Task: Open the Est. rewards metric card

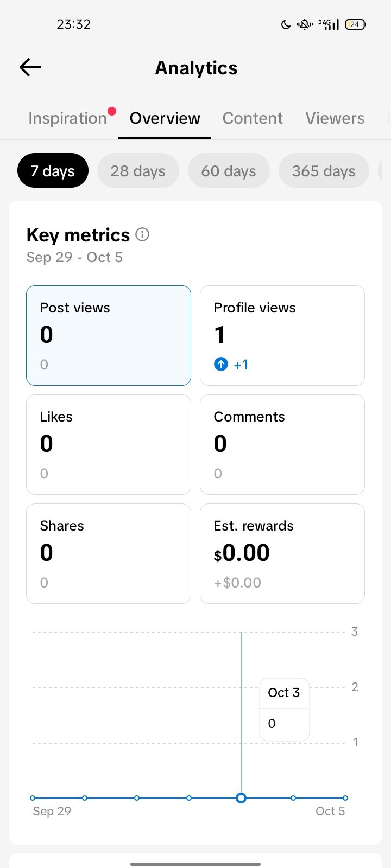Action: (x=282, y=553)
